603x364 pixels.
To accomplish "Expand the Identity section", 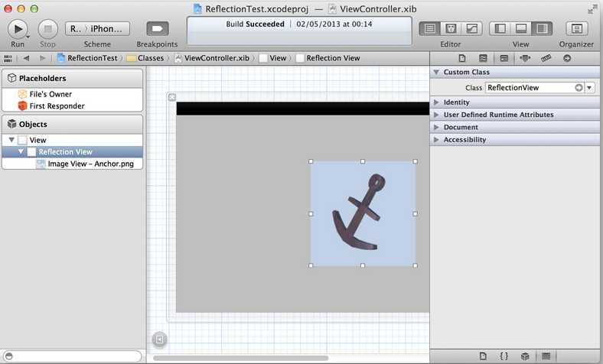I will click(x=436, y=102).
